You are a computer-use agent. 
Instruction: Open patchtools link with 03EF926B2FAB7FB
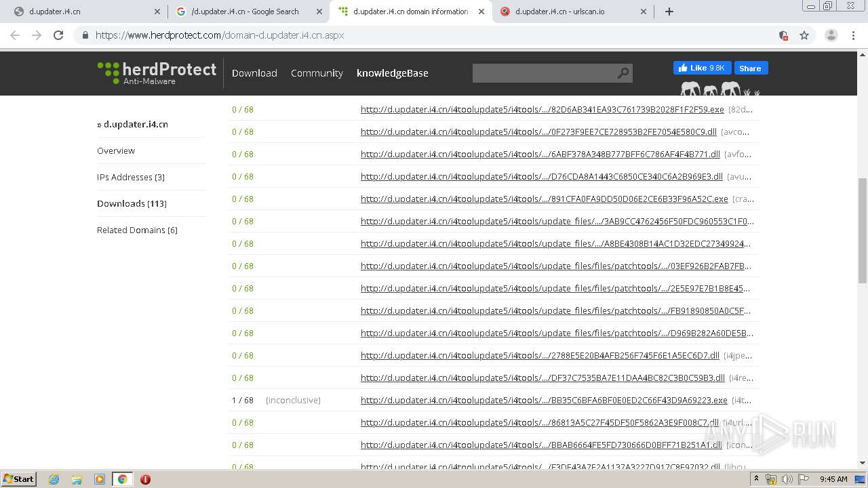point(556,266)
